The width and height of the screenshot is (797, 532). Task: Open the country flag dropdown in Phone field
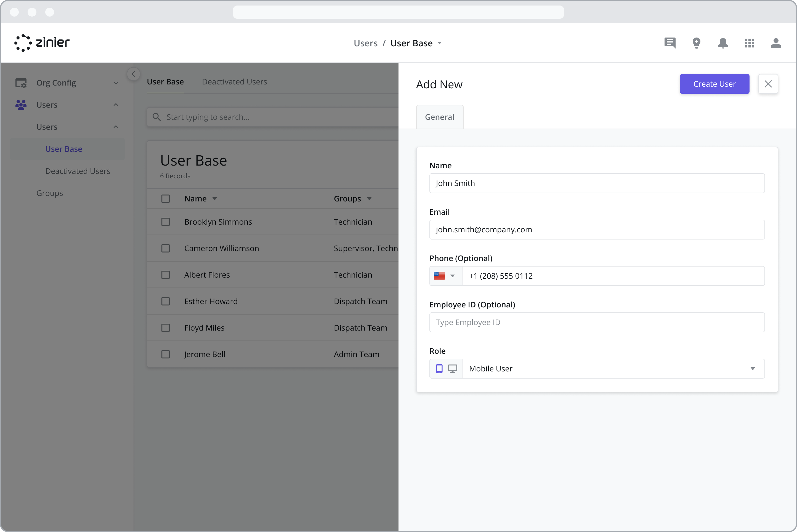coord(445,276)
